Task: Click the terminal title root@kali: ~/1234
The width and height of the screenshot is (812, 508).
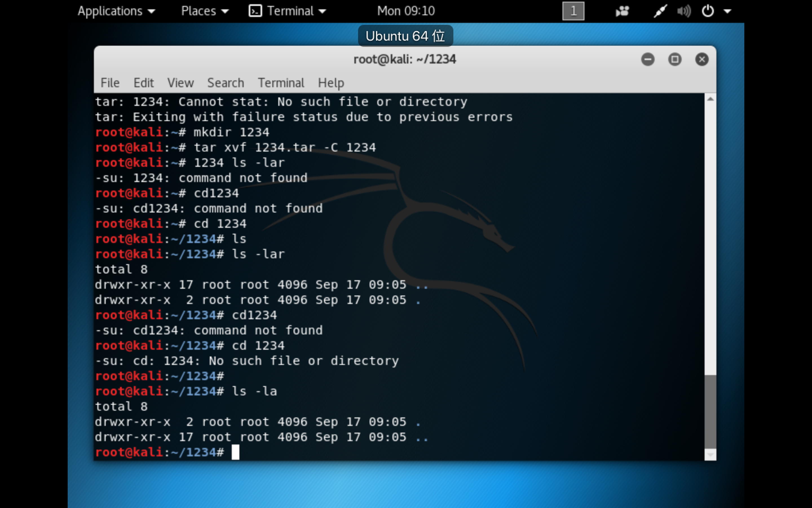Action: tap(405, 60)
